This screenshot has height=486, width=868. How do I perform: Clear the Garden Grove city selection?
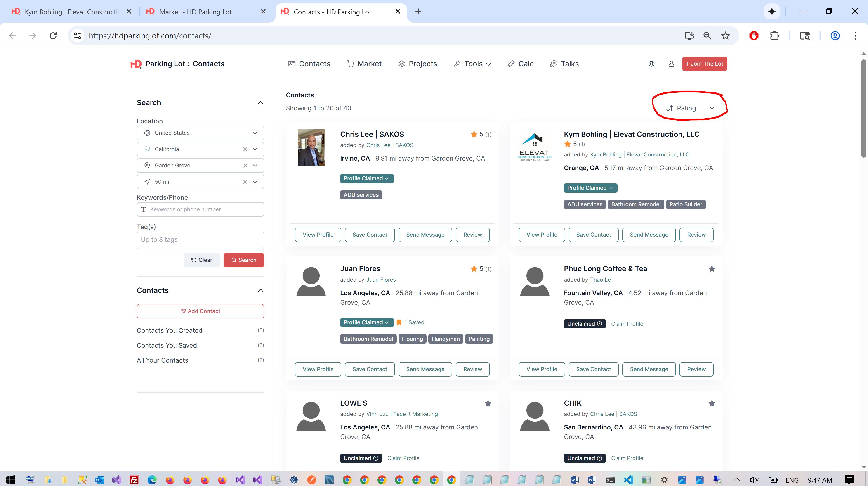pyautogui.click(x=245, y=166)
